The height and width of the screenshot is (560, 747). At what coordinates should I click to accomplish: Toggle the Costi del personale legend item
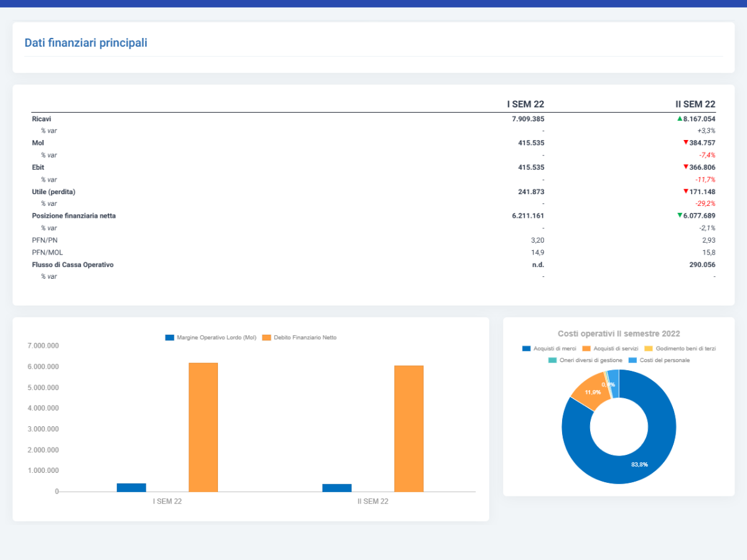coord(659,360)
